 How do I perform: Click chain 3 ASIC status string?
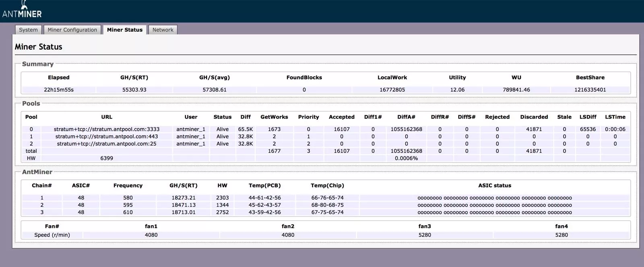point(494,212)
